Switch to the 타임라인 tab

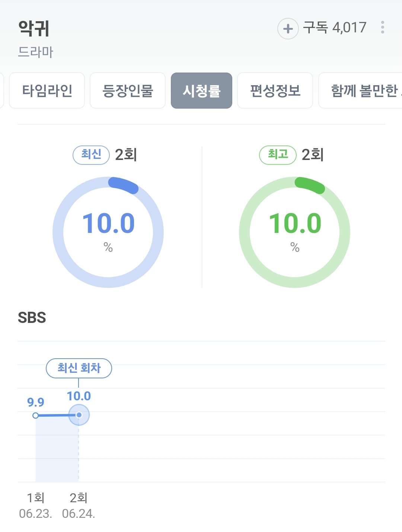(x=47, y=91)
